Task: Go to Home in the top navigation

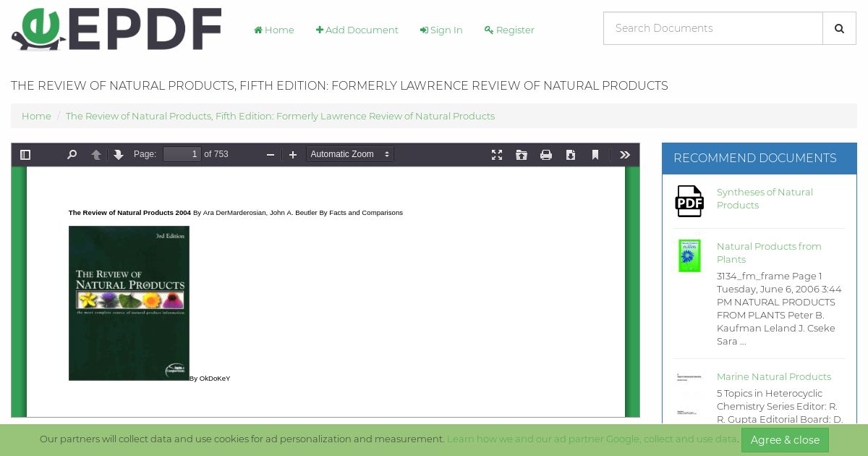Action: click(x=274, y=30)
